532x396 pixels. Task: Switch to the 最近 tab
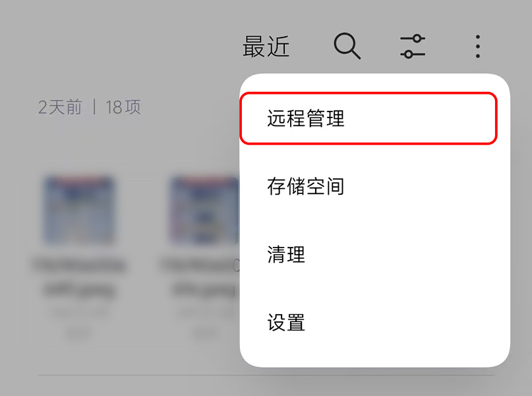pos(266,46)
